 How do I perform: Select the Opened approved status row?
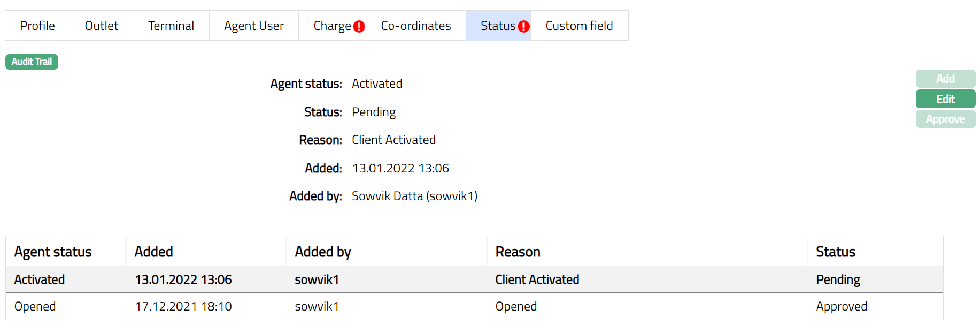474,306
